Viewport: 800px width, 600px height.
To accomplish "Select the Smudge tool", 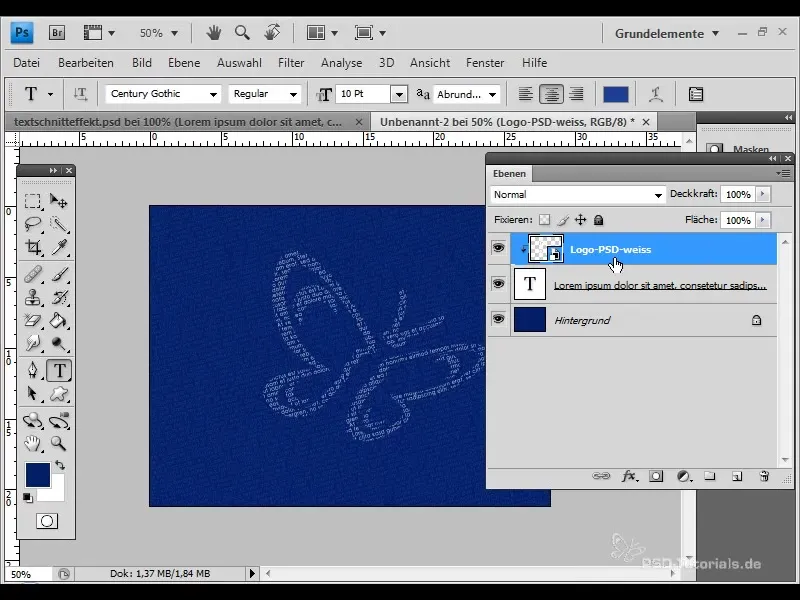I will [x=33, y=343].
